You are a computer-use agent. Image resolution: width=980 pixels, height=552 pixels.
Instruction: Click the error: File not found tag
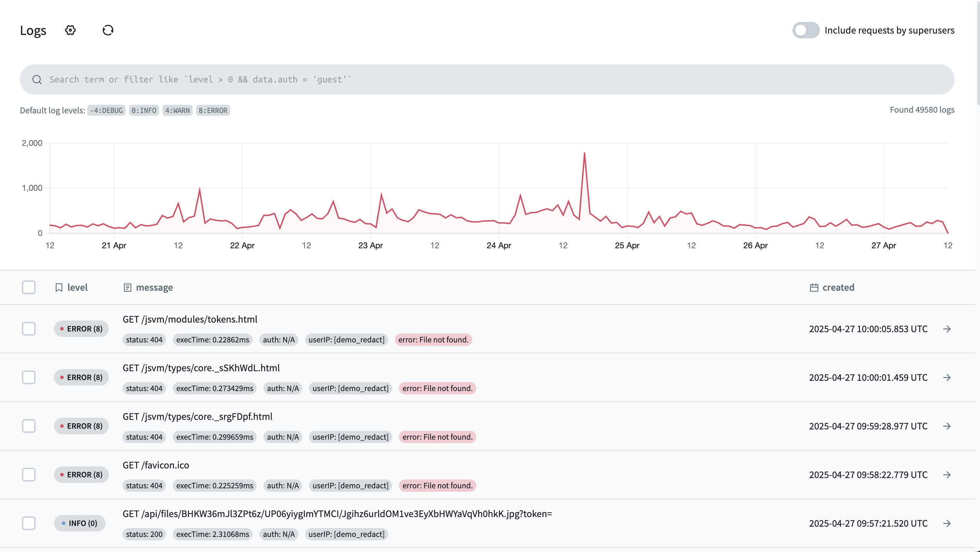(433, 340)
